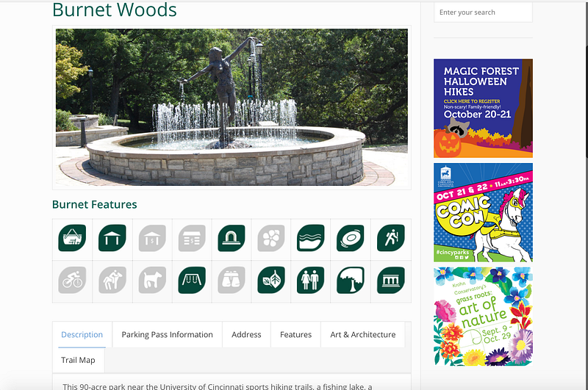Click the greyed binoculars icon
588x390 pixels.
pyautogui.click(x=232, y=280)
